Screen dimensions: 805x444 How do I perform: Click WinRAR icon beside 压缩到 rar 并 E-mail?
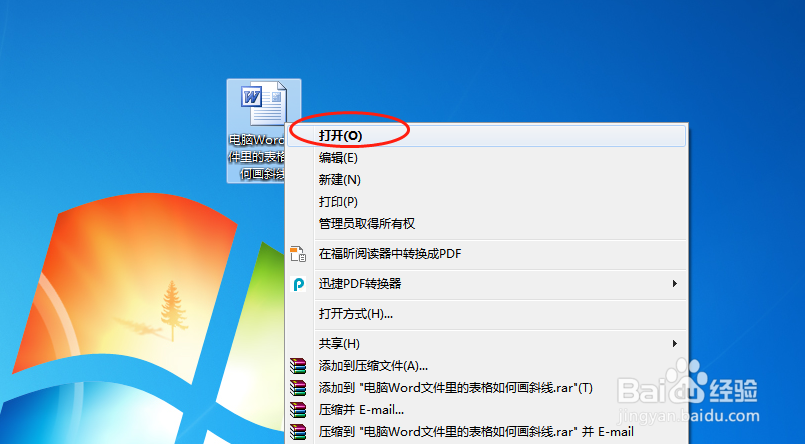point(298,432)
